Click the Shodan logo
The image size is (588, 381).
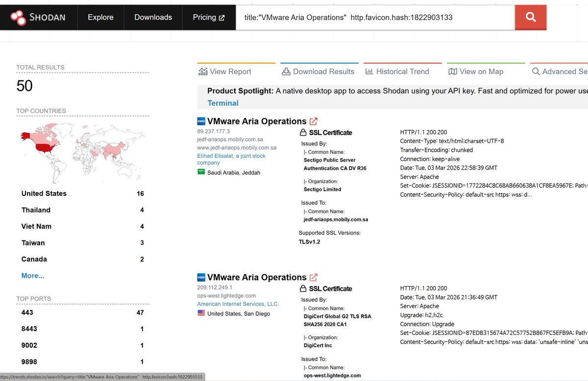38,18
